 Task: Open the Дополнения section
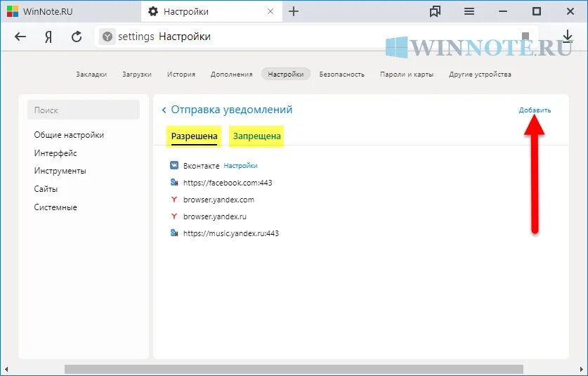pos(231,74)
